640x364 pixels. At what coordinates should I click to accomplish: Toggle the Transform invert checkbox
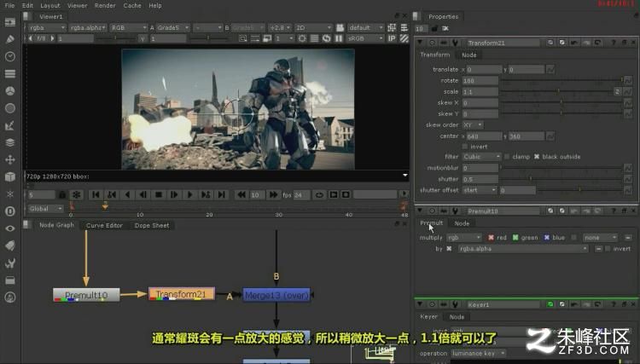click(465, 147)
